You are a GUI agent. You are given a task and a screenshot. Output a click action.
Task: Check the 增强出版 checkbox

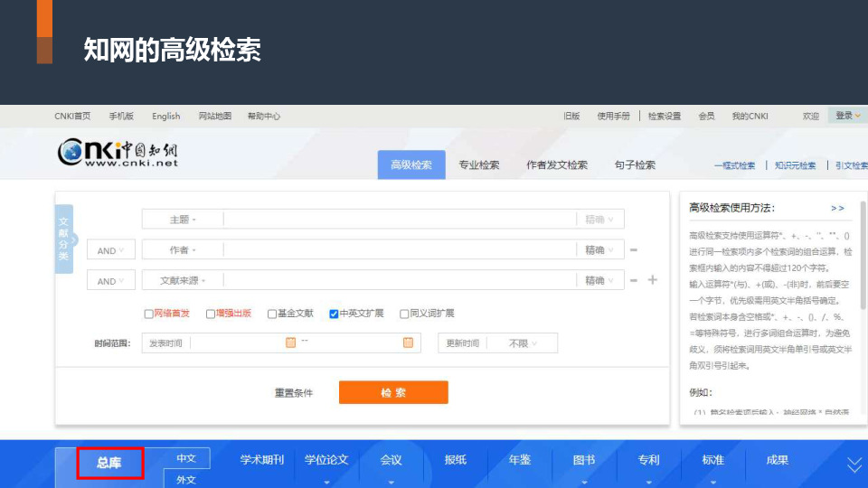point(211,314)
